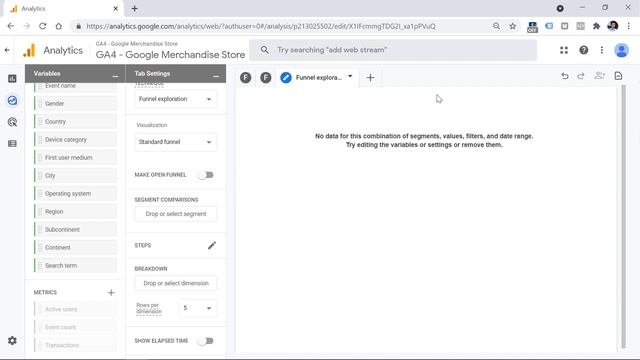Viewport: 640px width, 360px height.
Task: Select the second F exploration tab
Action: (266, 78)
